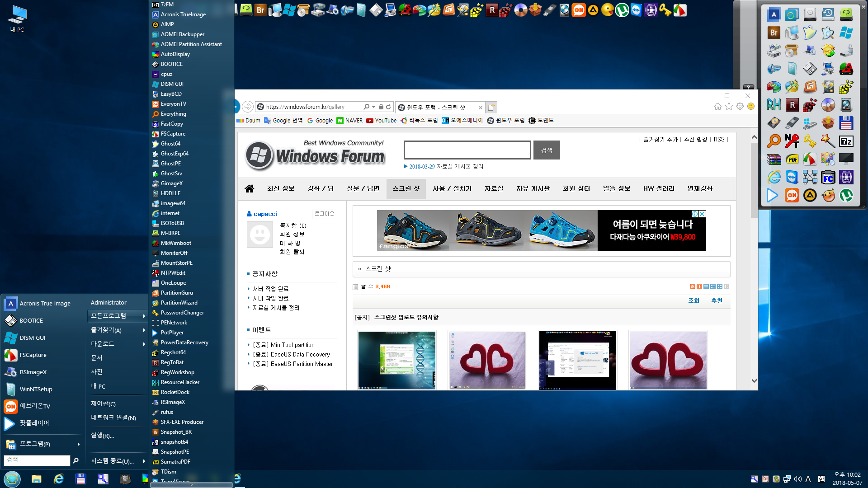This screenshot has width=868, height=488.
Task: Open 강좌 / 팁 navigation tab
Action: coord(321,188)
